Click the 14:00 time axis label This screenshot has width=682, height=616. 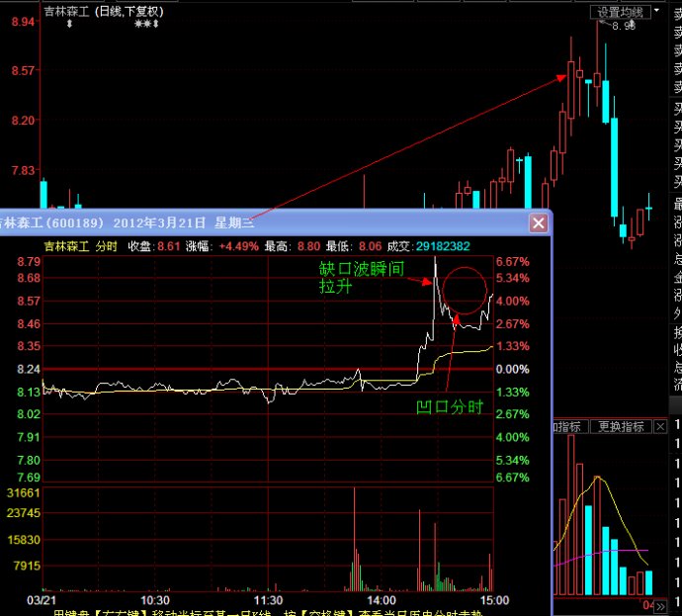point(381,601)
